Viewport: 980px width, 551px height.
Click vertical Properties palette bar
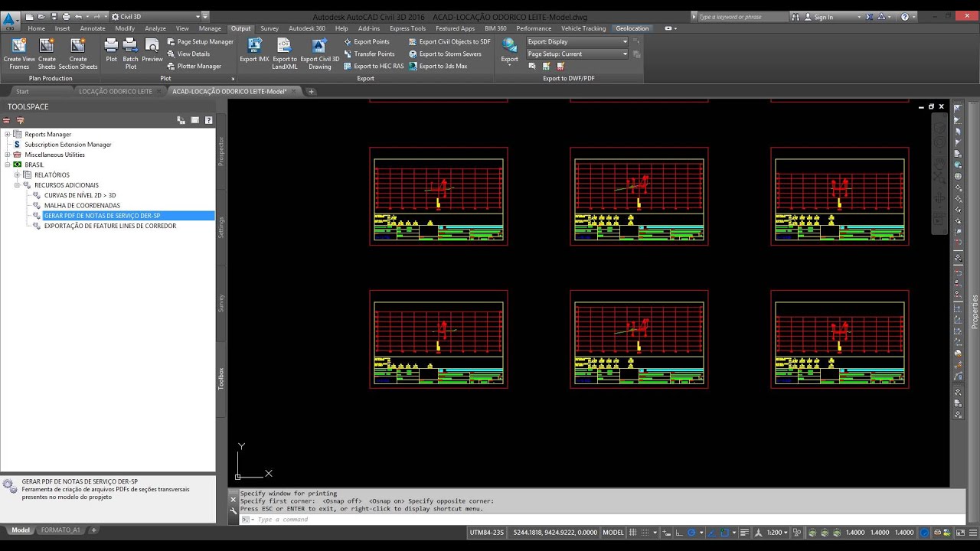975,312
